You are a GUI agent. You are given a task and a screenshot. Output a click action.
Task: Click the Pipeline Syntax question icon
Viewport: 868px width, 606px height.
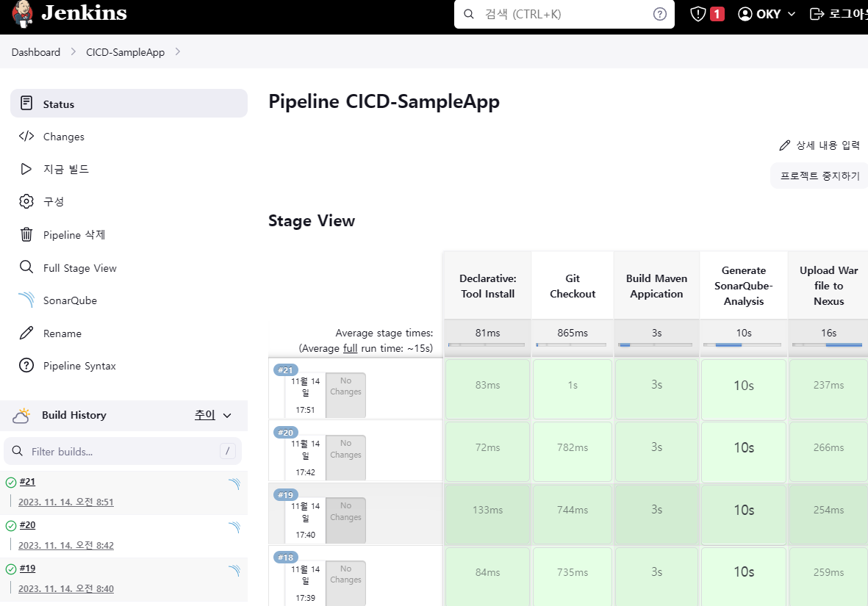(26, 366)
